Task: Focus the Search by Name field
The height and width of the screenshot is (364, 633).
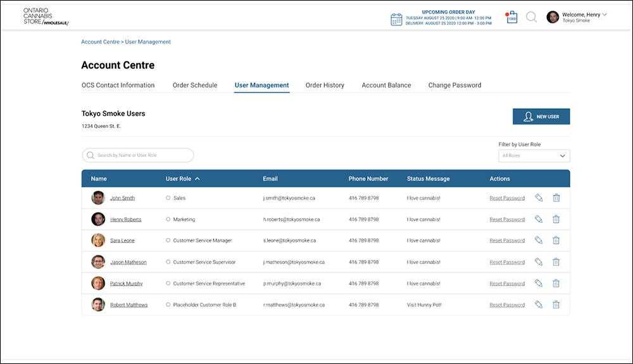Action: pyautogui.click(x=137, y=155)
